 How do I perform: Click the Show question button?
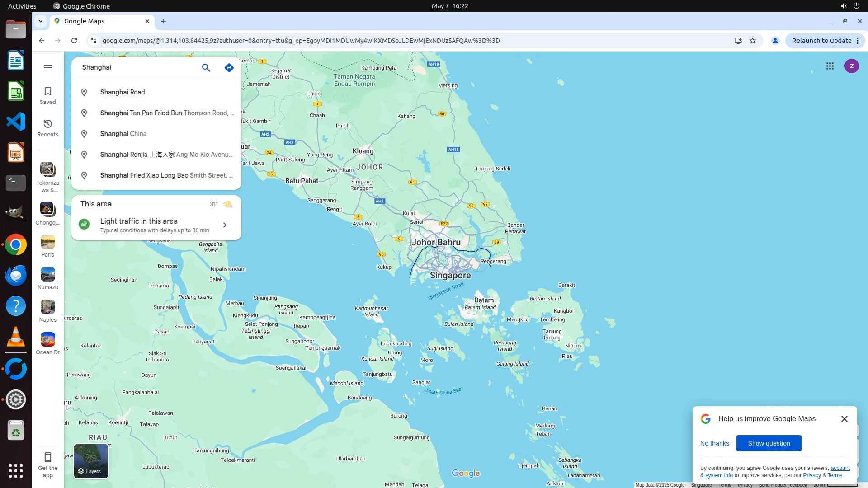[x=769, y=443]
